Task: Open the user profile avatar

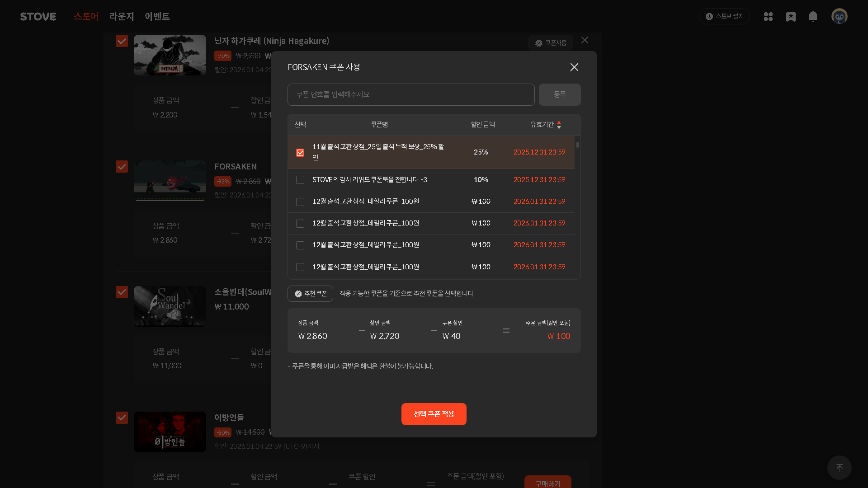Action: point(839,17)
